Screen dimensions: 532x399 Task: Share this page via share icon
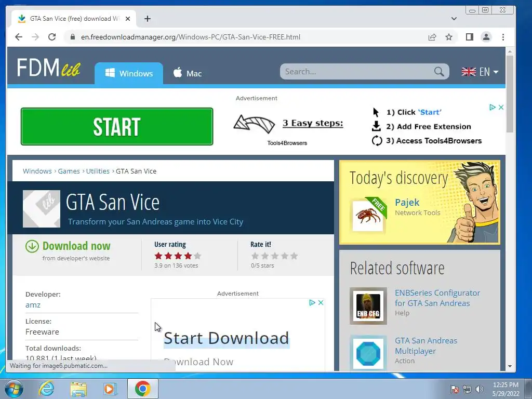click(432, 37)
